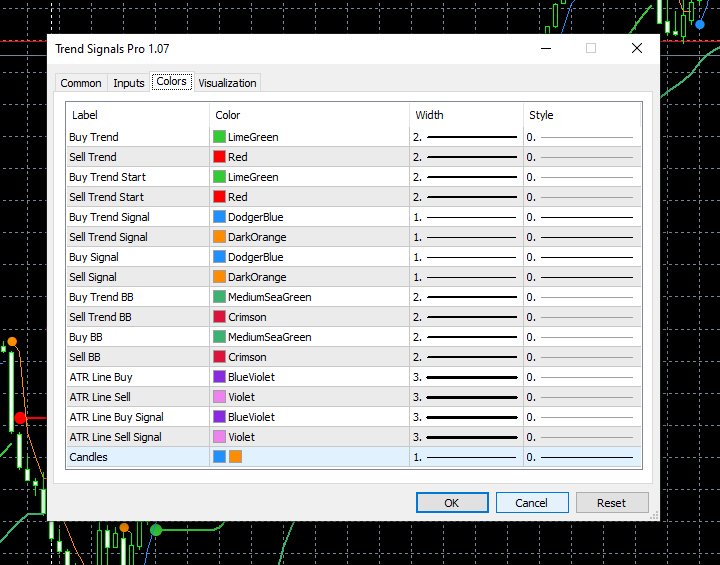Pick ATR Line Buy BlueViolet swatch
This screenshot has height=565, width=720.
tap(219, 377)
